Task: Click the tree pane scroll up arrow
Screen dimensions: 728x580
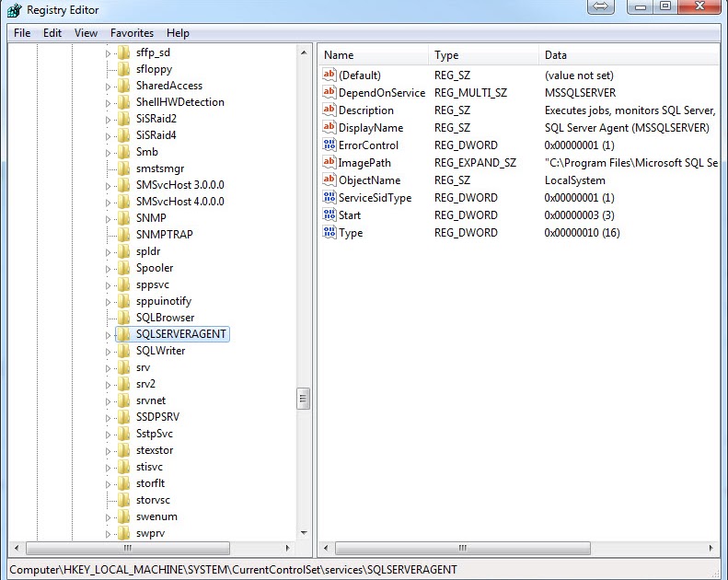Action: 304,52
